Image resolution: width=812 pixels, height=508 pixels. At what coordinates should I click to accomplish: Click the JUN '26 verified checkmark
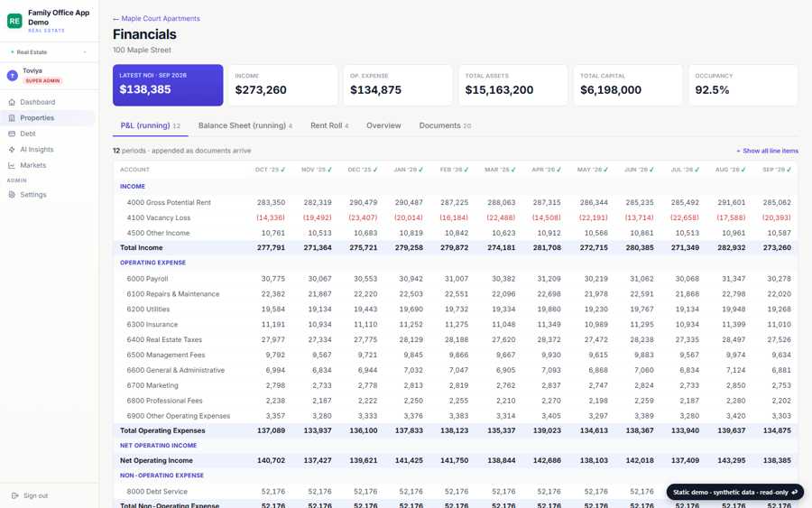(651, 170)
